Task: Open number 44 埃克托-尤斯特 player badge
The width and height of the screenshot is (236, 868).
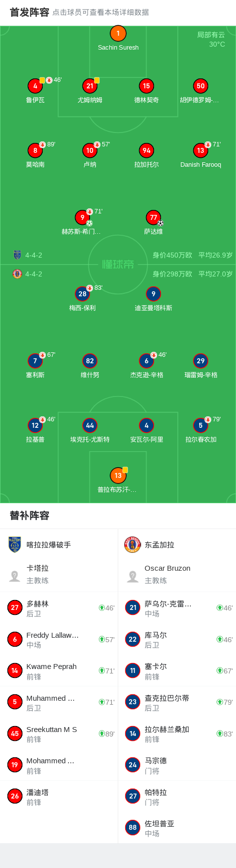Action: click(90, 425)
